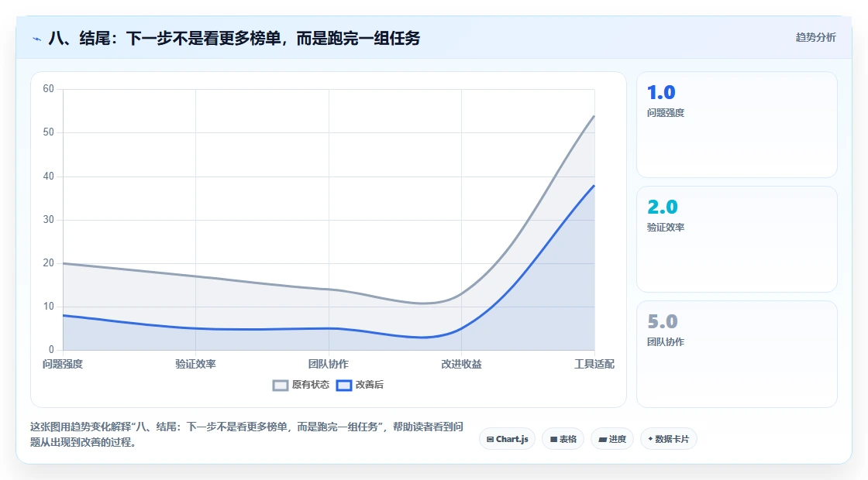Click the square icon in 表格 tag

pos(553,440)
